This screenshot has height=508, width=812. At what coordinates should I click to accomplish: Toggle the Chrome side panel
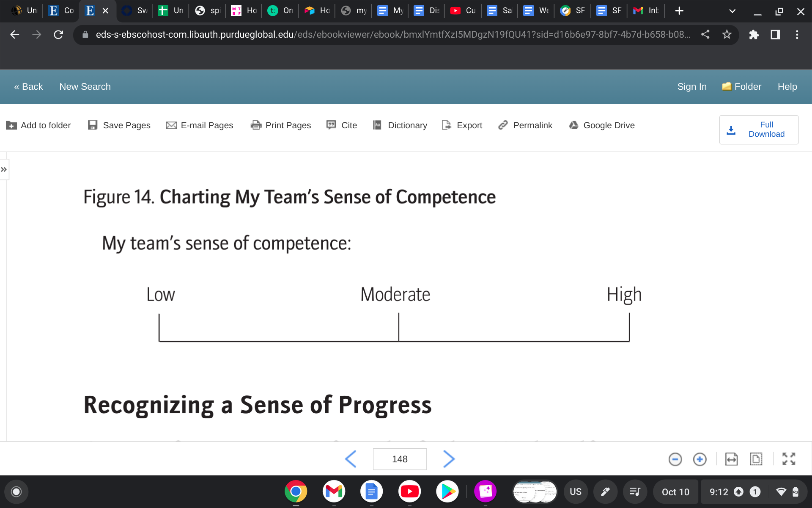pyautogui.click(x=775, y=35)
